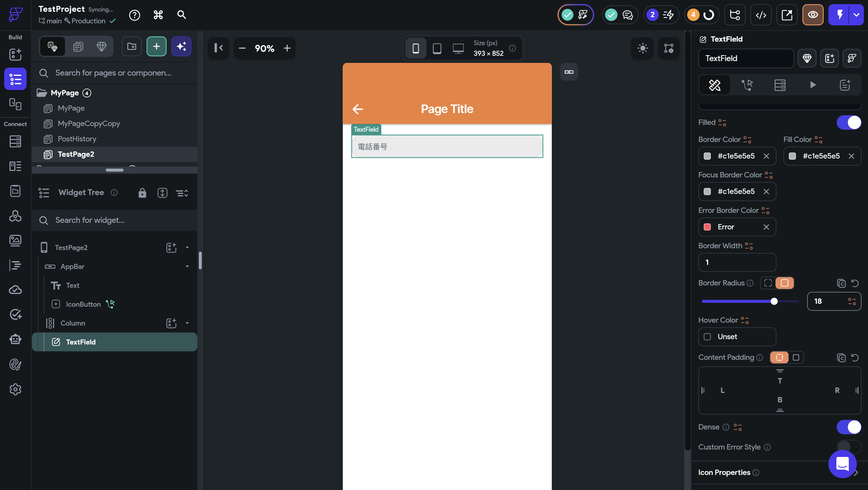
Task: Open the Theme Settings palette icon in sidebar
Action: 15,364
